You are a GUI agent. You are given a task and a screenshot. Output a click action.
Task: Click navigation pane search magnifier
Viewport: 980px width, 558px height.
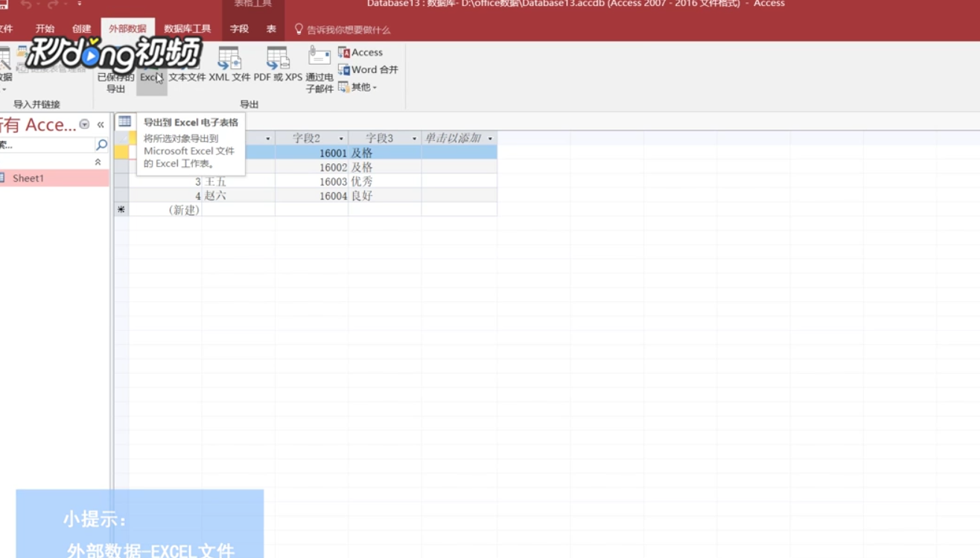(x=102, y=145)
